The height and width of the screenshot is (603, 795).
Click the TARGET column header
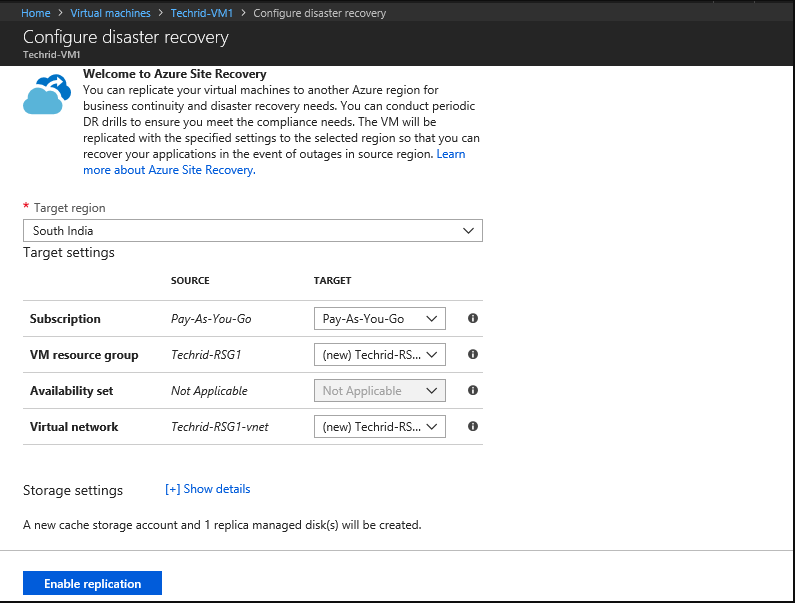332,280
